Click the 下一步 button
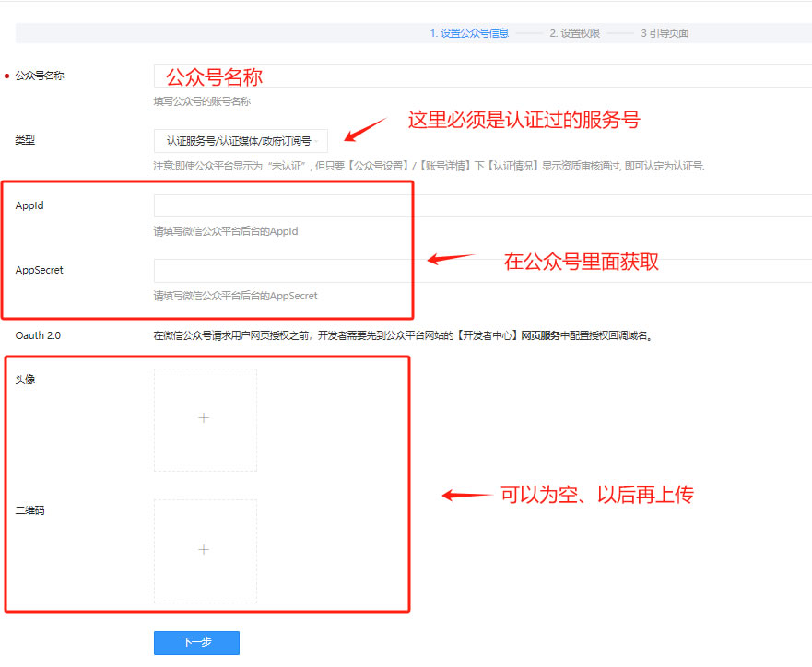Image resolution: width=812 pixels, height=667 pixels. pos(197,643)
